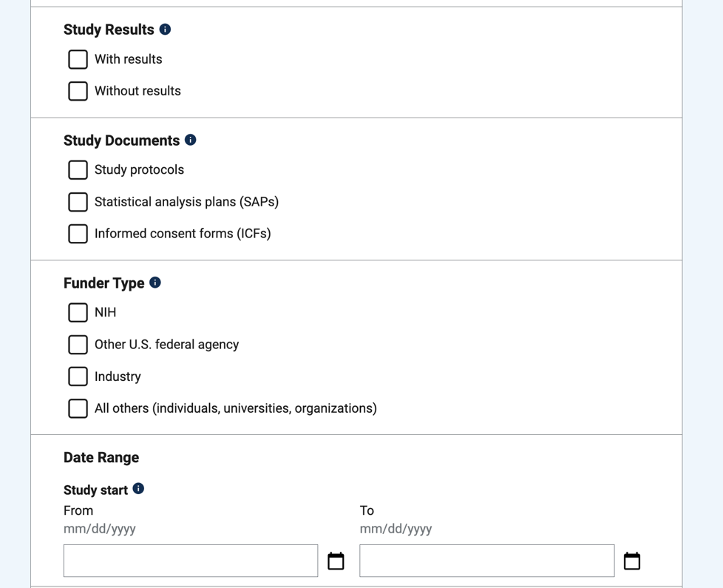Click the Study start To date field
The image size is (723, 588).
click(486, 561)
